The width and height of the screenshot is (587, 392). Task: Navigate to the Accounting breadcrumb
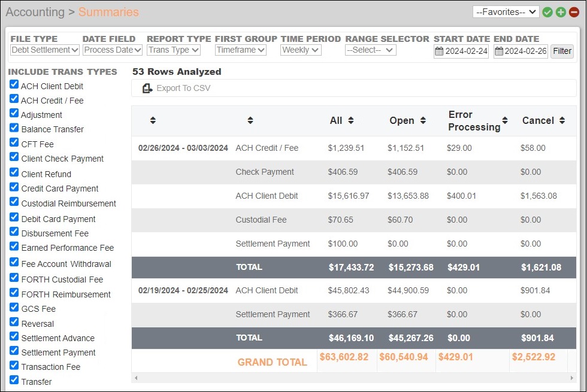tap(36, 11)
